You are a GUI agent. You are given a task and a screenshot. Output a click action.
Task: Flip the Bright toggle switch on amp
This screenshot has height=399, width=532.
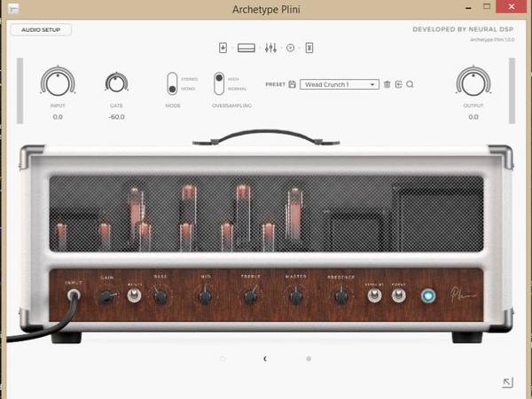134,295
